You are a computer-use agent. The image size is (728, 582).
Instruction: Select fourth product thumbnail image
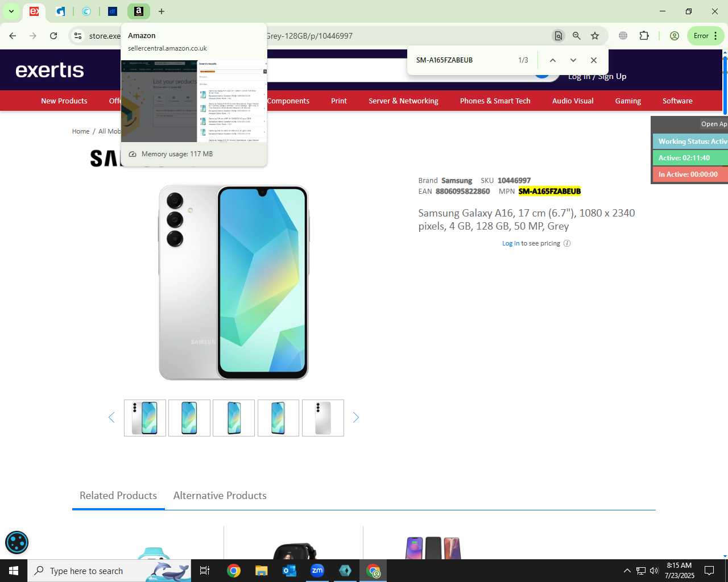tap(278, 418)
